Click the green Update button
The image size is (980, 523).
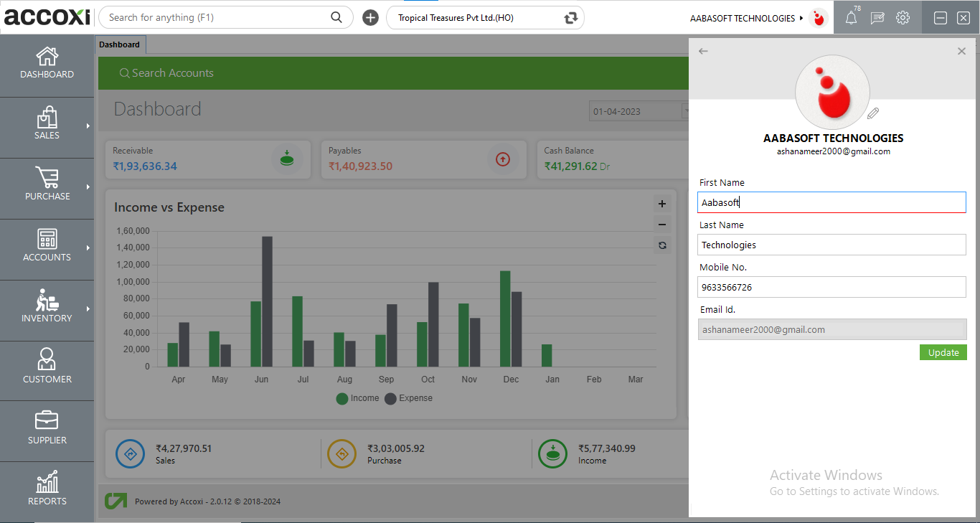coord(943,352)
